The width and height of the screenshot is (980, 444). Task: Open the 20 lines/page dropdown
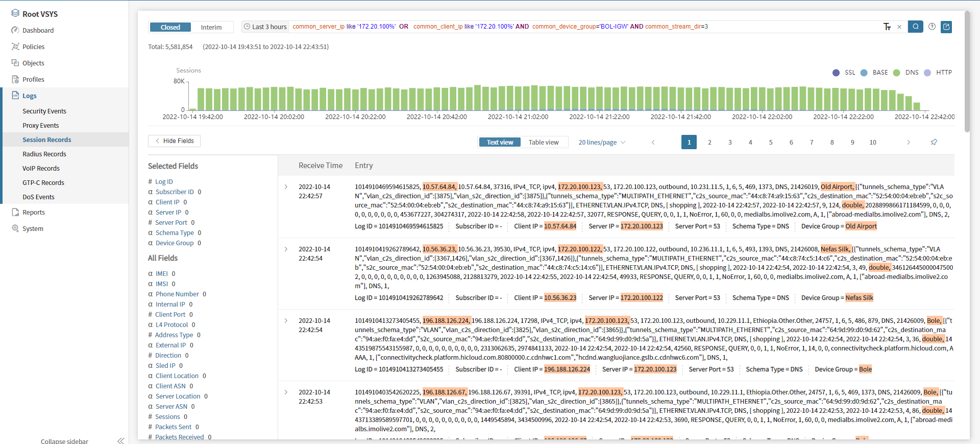click(x=601, y=143)
